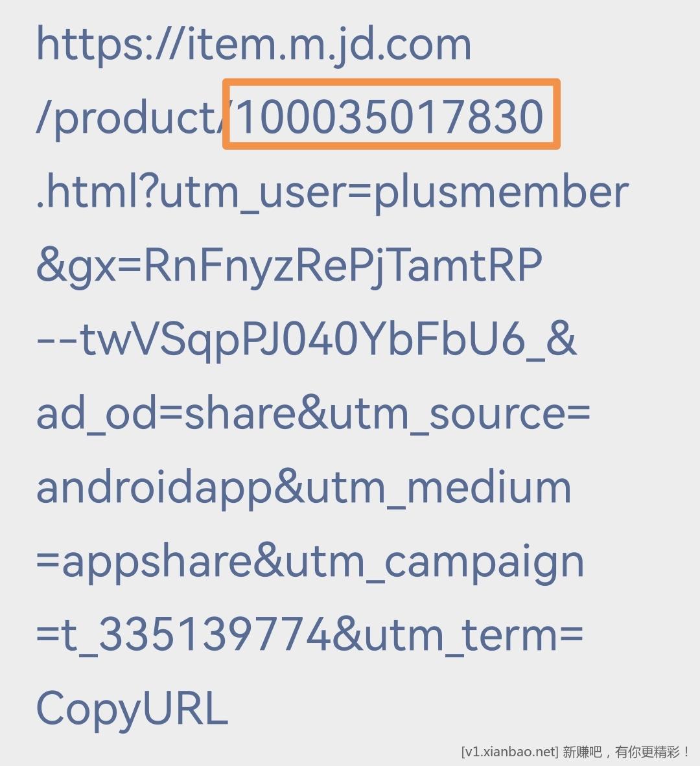The height and width of the screenshot is (766, 700).
Task: Click the ad_od=share&utm_source= line
Action: coord(313,413)
